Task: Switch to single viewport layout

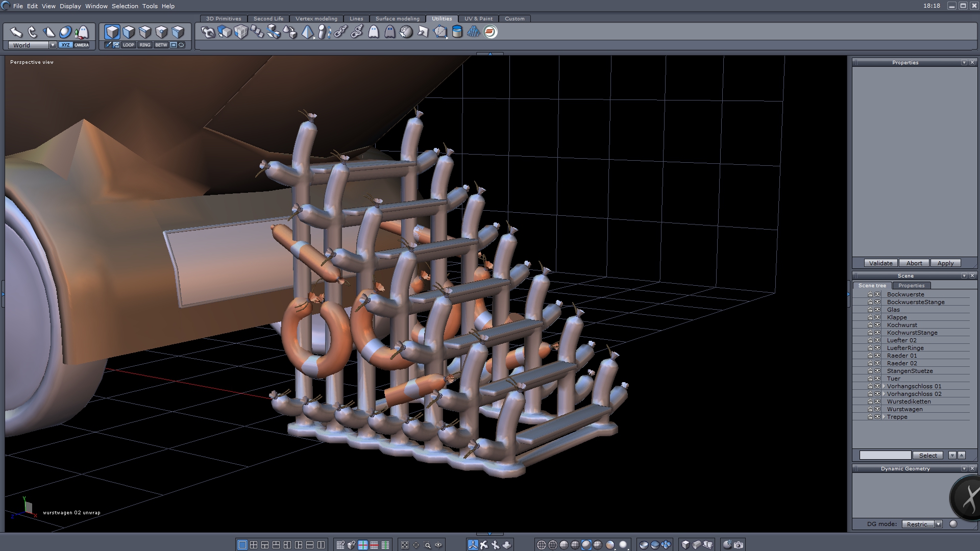Action: 242,545
